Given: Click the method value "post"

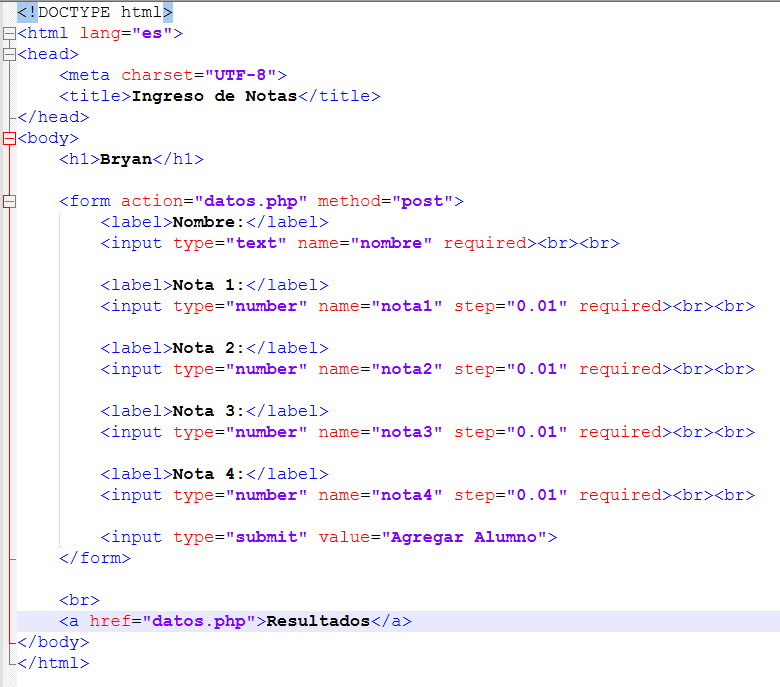Looking at the screenshot, I should click(423, 201).
